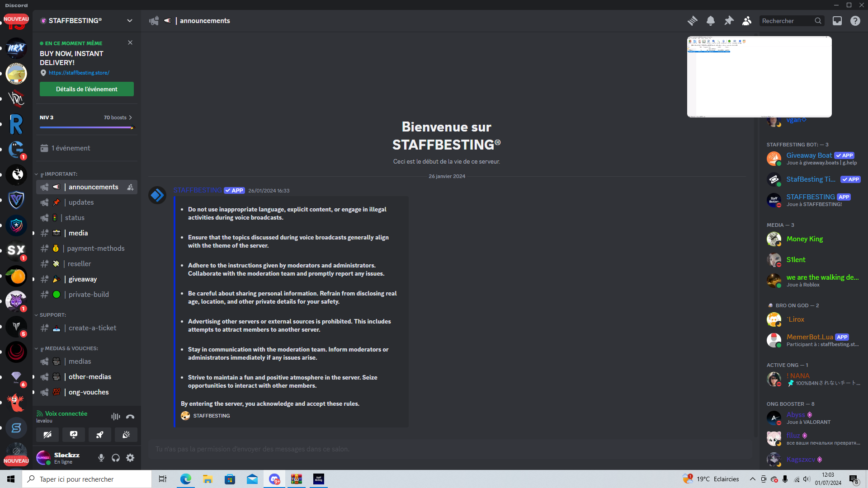Toggle camera in voice panel
The height and width of the screenshot is (488, 868).
pos(47,435)
